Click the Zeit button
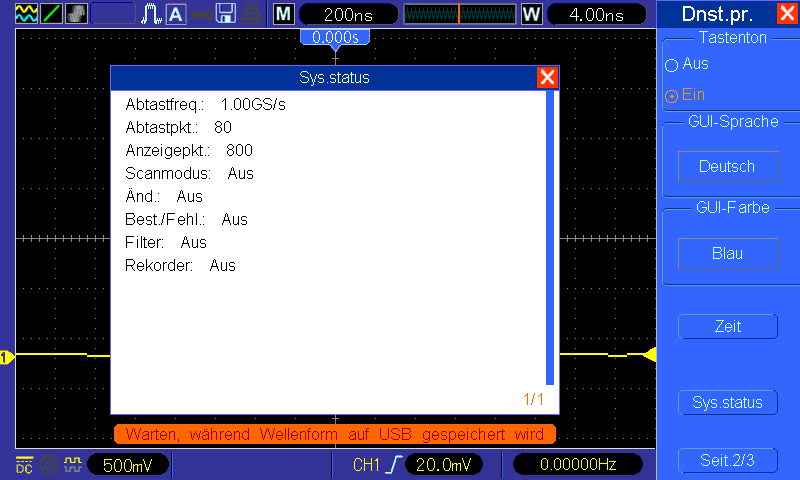This screenshot has width=800, height=480. [728, 326]
